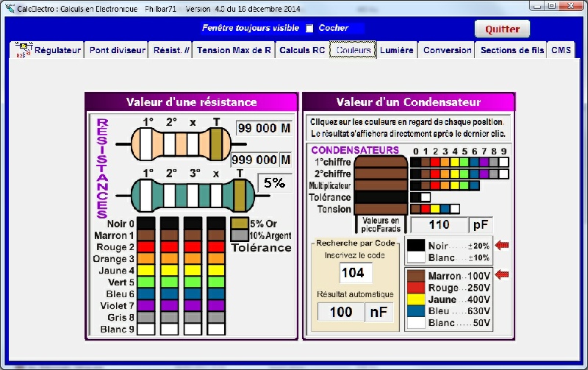The image size is (588, 370).
Task: Click the red arrow beside Marron 100V
Action: coord(502,275)
